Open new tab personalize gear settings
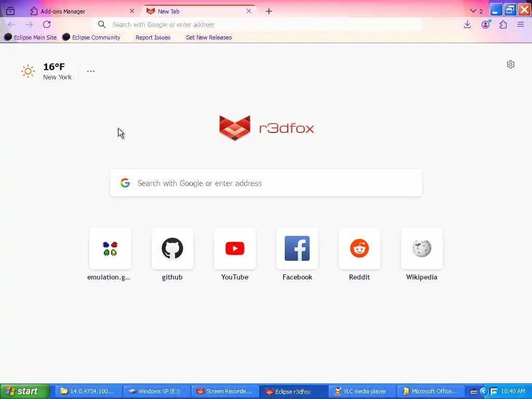The height and width of the screenshot is (399, 532). click(510, 64)
